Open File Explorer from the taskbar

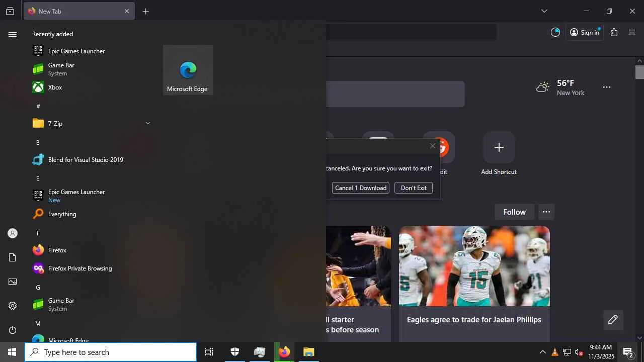309,352
